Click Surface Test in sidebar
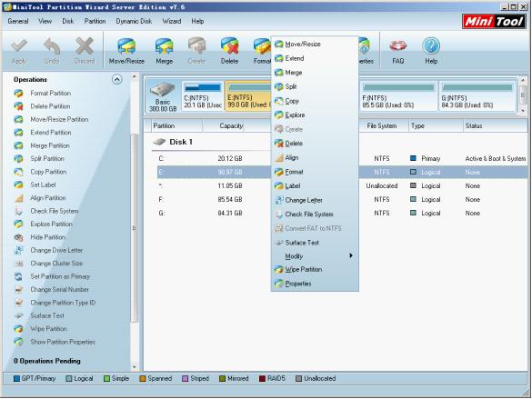Screen dimensions: 532x399 point(39,316)
